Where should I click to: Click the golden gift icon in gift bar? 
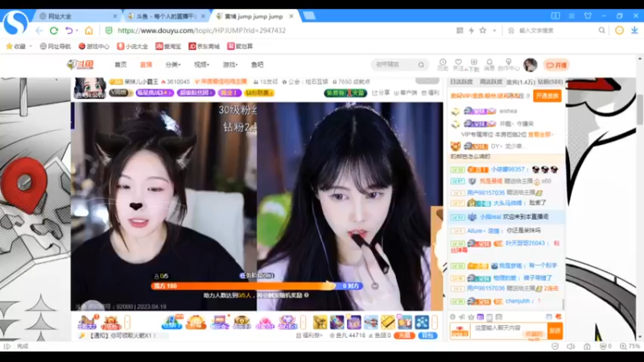coord(320,323)
